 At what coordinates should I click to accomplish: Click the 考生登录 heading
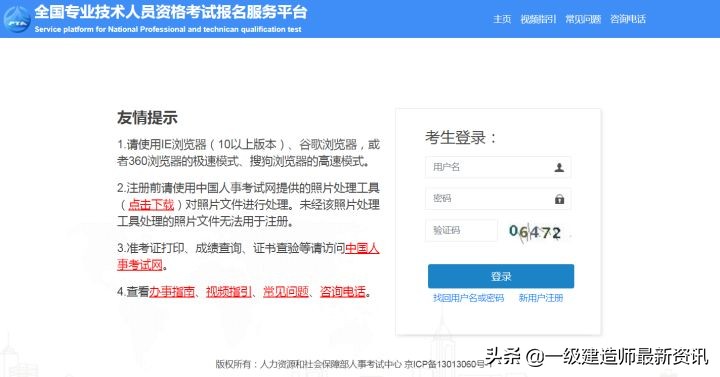point(461,137)
